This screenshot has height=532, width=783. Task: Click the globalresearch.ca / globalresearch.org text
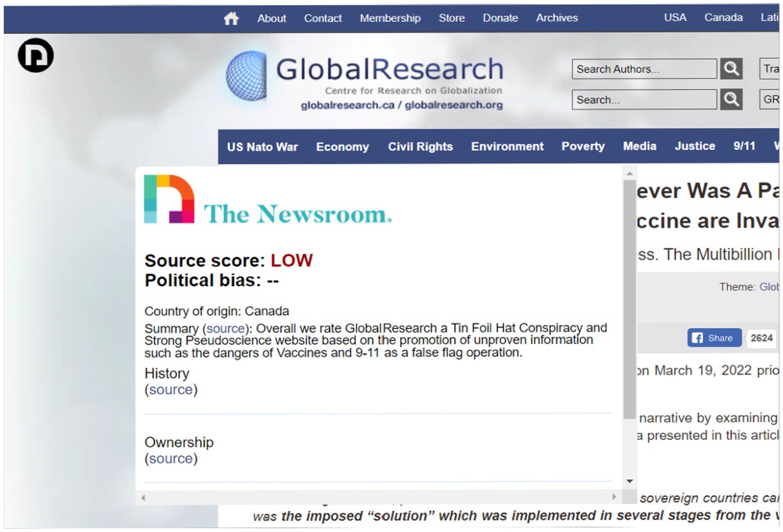click(x=401, y=105)
